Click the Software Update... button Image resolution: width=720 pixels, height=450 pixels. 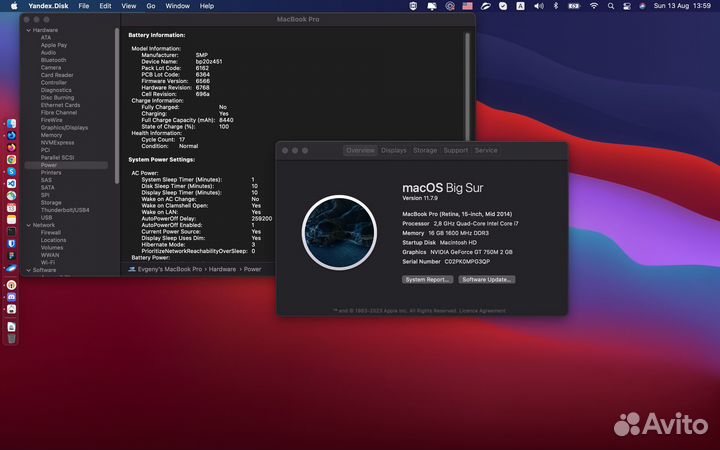(487, 280)
